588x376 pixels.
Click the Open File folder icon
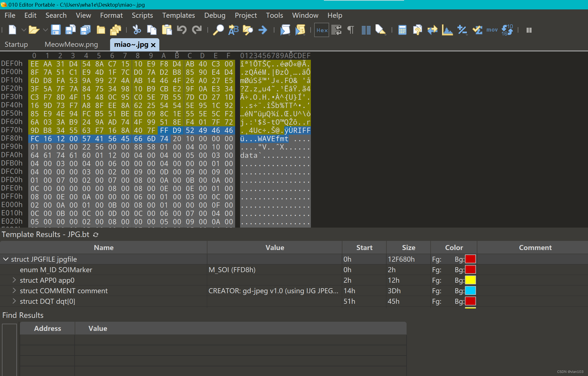(34, 30)
